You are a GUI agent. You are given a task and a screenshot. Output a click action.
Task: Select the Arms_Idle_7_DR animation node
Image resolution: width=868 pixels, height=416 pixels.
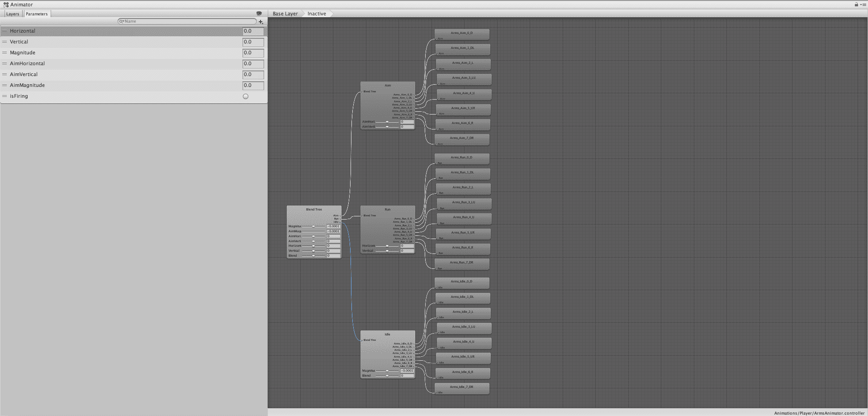tap(461, 388)
